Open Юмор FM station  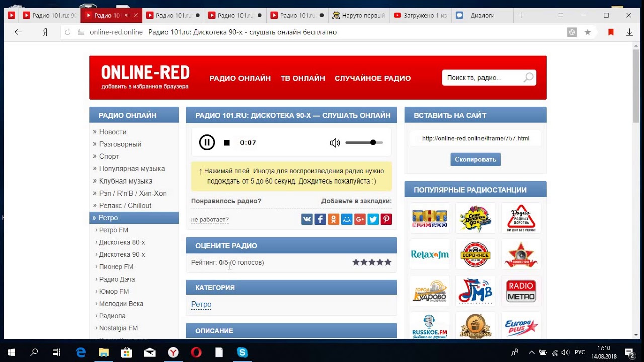114,292
